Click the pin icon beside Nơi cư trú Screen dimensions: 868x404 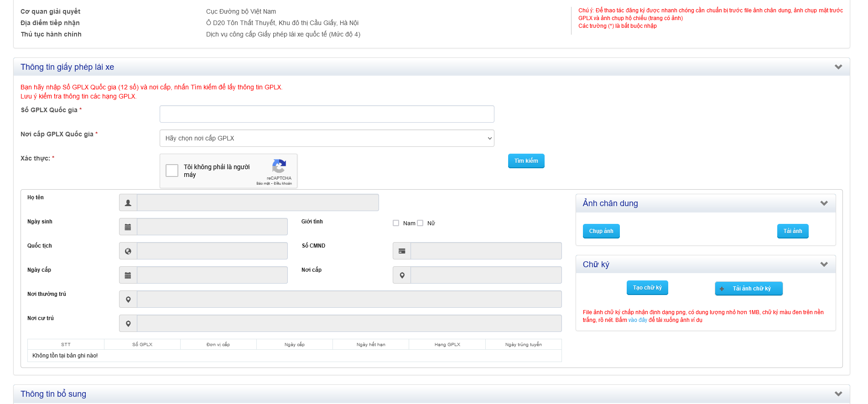click(x=128, y=323)
